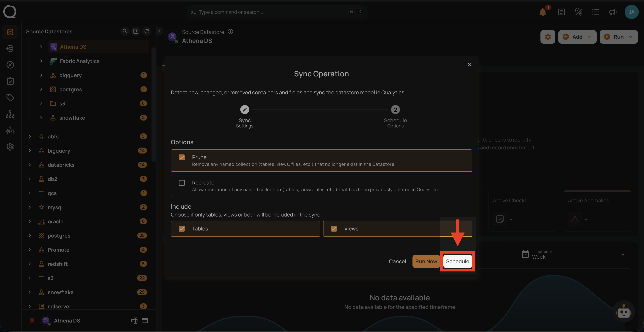Click the Schedule button
Viewport: 644px width, 332px height.
[x=457, y=261]
